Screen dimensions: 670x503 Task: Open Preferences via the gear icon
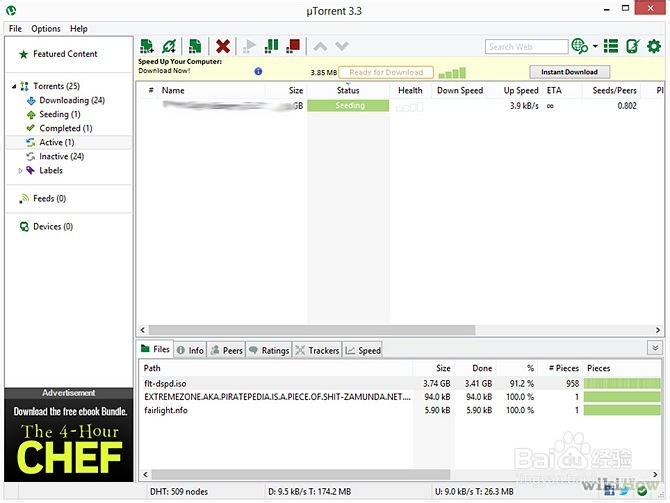coord(654,46)
